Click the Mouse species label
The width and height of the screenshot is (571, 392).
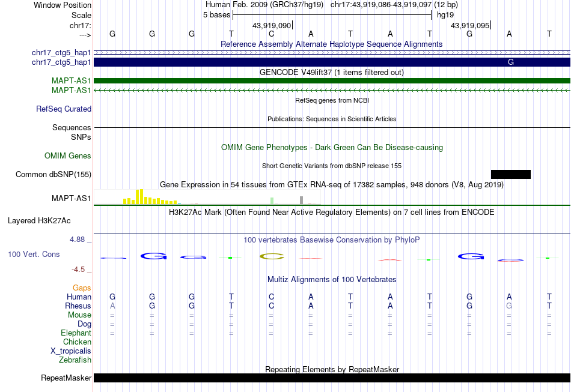(79, 315)
